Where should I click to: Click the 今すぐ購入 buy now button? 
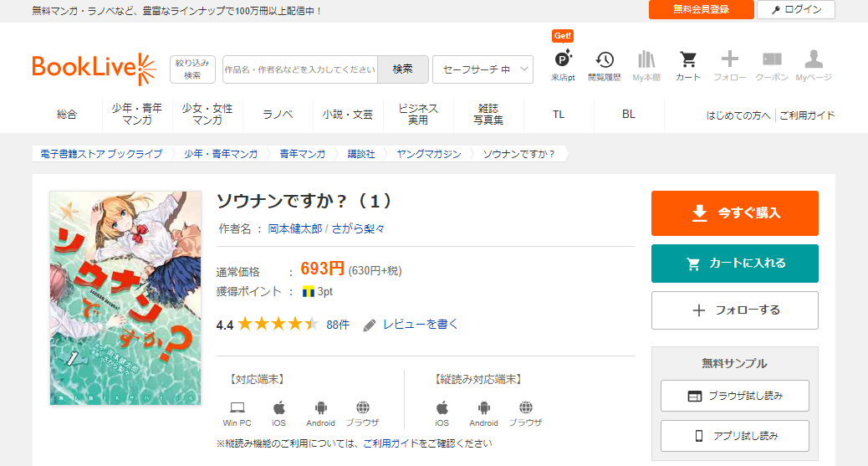(734, 213)
